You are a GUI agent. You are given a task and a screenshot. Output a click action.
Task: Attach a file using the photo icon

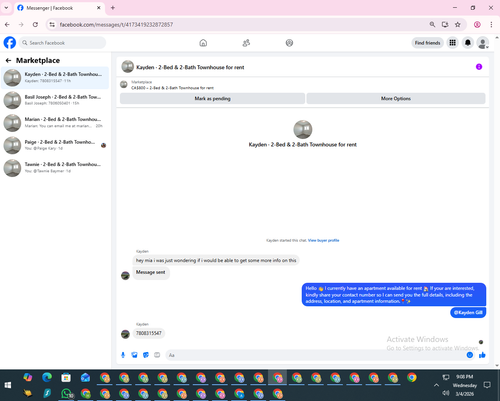[x=134, y=355]
